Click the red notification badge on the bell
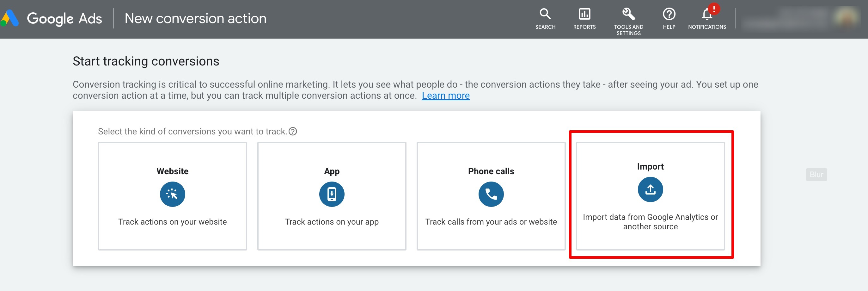The width and height of the screenshot is (868, 291). click(714, 9)
